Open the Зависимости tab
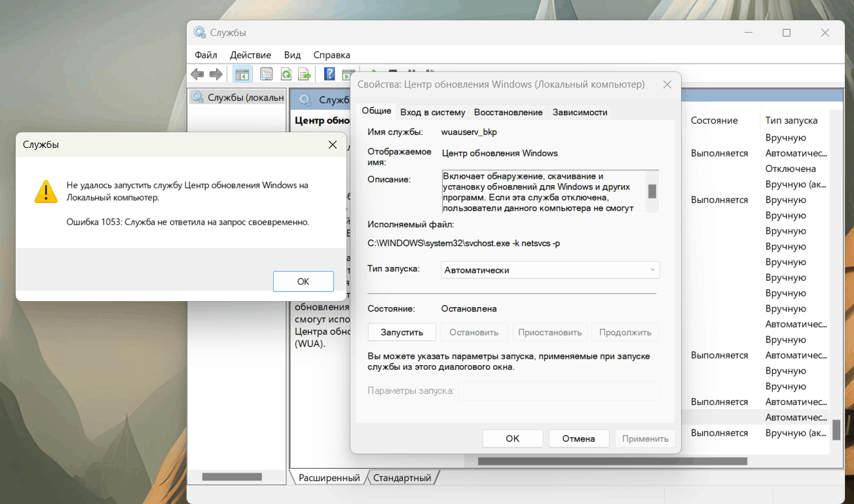This screenshot has width=854, height=504. coord(580,112)
